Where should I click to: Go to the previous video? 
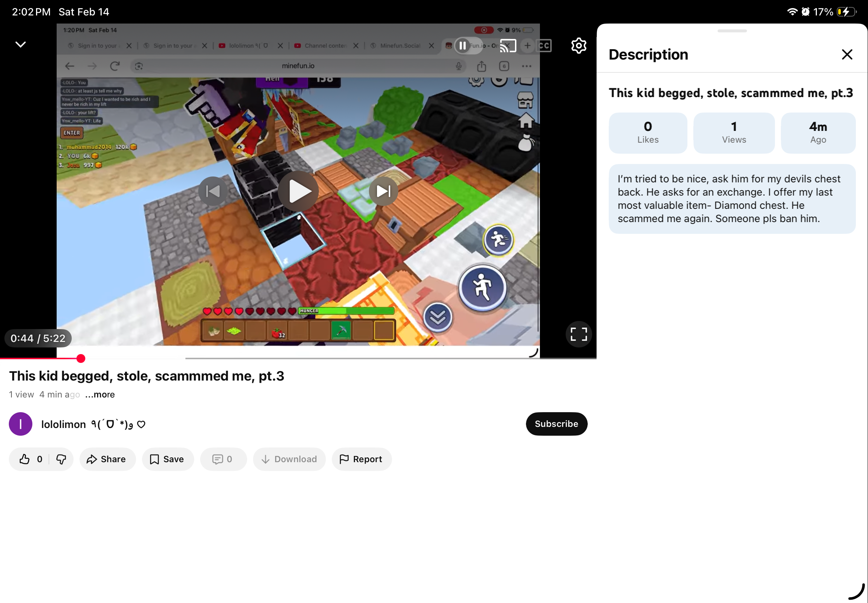click(x=213, y=191)
